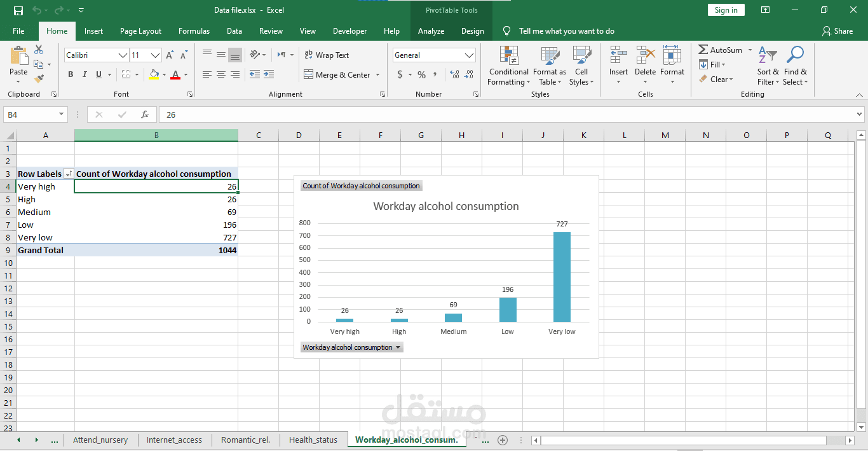The image size is (868, 451).
Task: Open the font name Calibri dropdown
Action: point(123,55)
